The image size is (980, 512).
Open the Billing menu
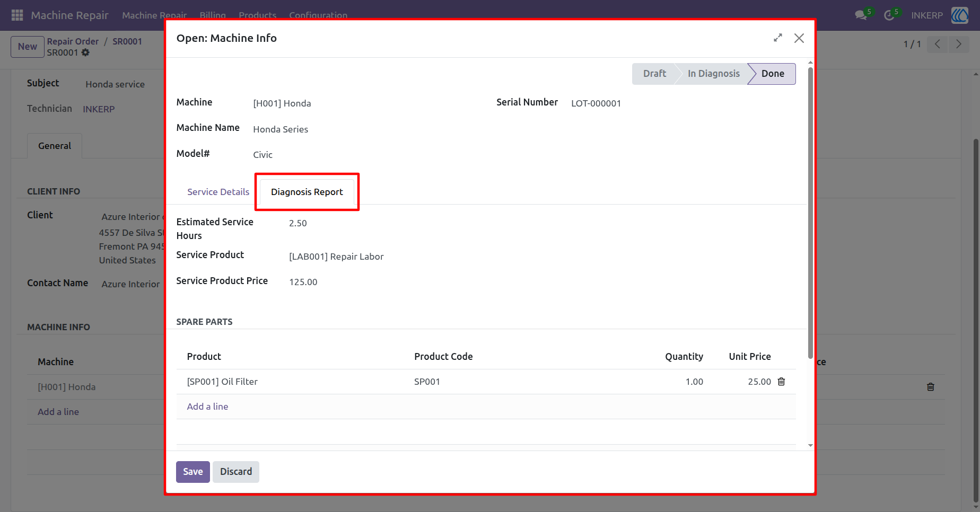point(213,15)
